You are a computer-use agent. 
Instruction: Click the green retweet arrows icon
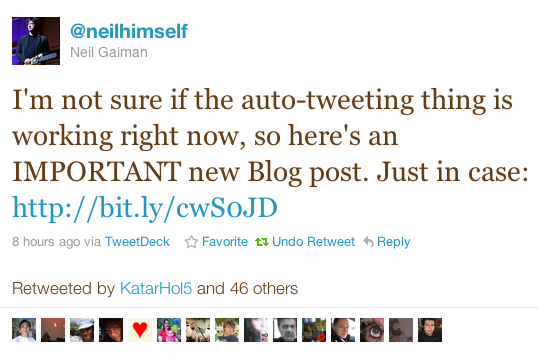click(x=262, y=242)
